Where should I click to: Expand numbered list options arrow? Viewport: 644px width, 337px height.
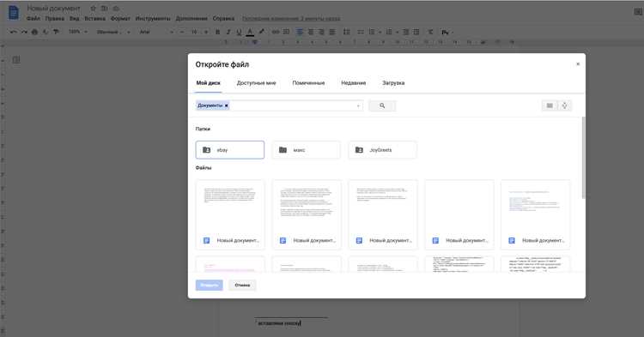pos(397,32)
